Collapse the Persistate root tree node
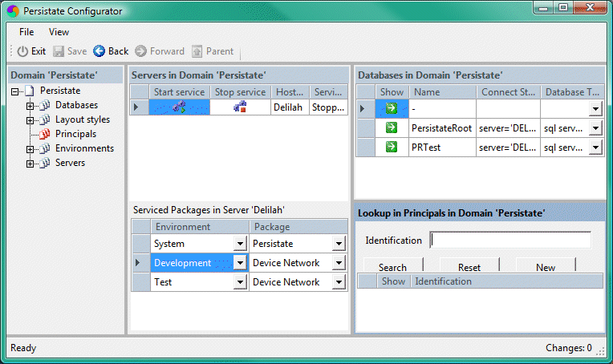 tap(15, 91)
